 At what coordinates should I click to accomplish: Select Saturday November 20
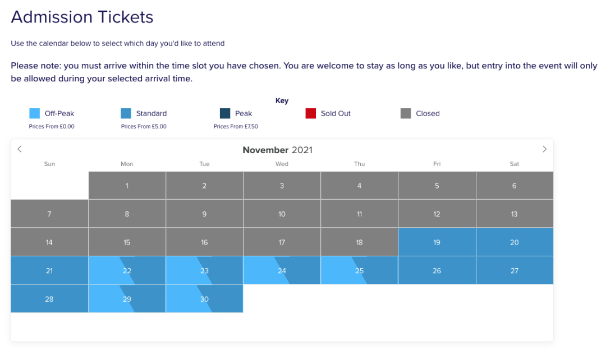[514, 242]
